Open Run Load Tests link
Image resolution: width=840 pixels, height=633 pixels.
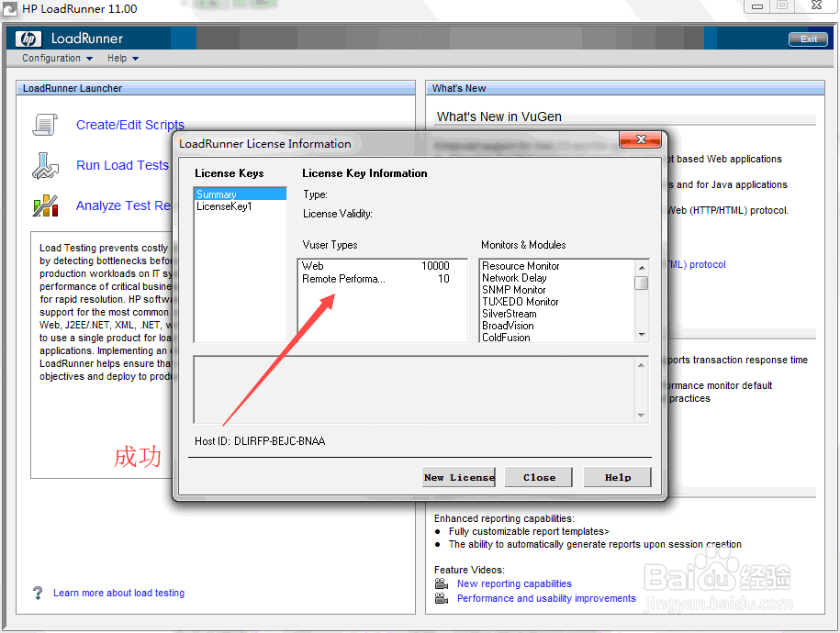pyautogui.click(x=122, y=165)
